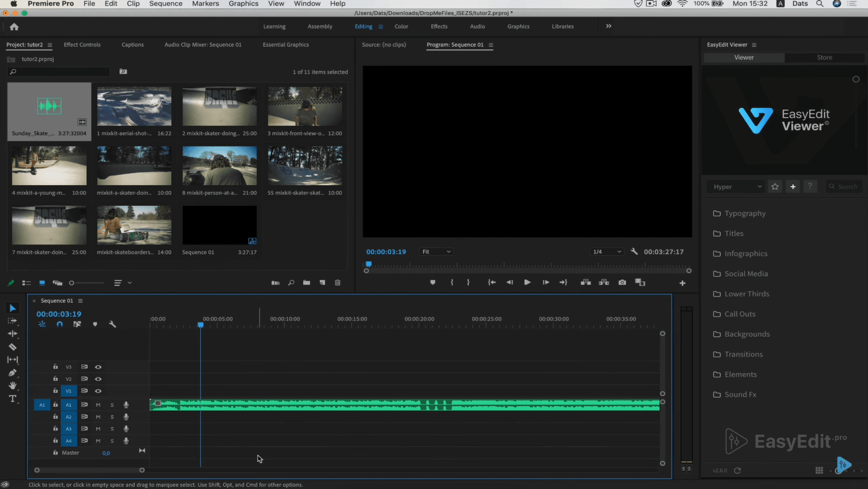Click the Add Marker icon in Program monitor

point(433,282)
